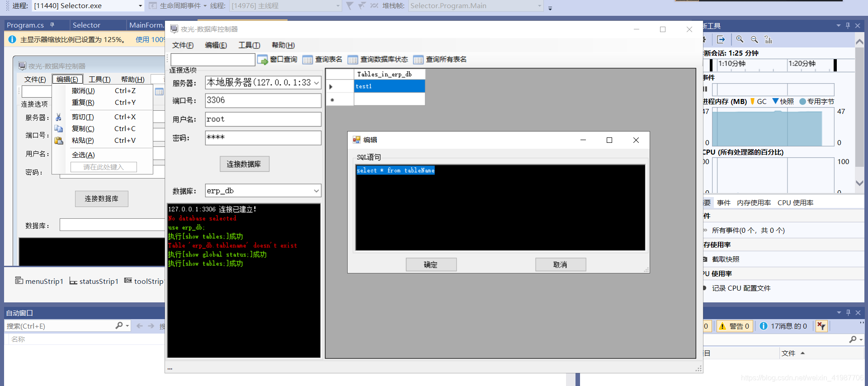Click the 端口号 field showing 3306
The width and height of the screenshot is (868, 386).
(263, 100)
